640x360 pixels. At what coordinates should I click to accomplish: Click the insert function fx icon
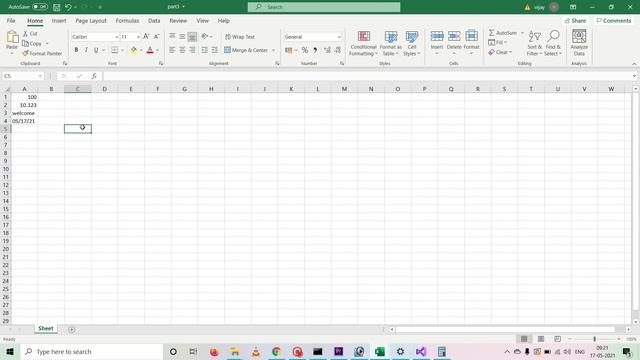point(94,76)
